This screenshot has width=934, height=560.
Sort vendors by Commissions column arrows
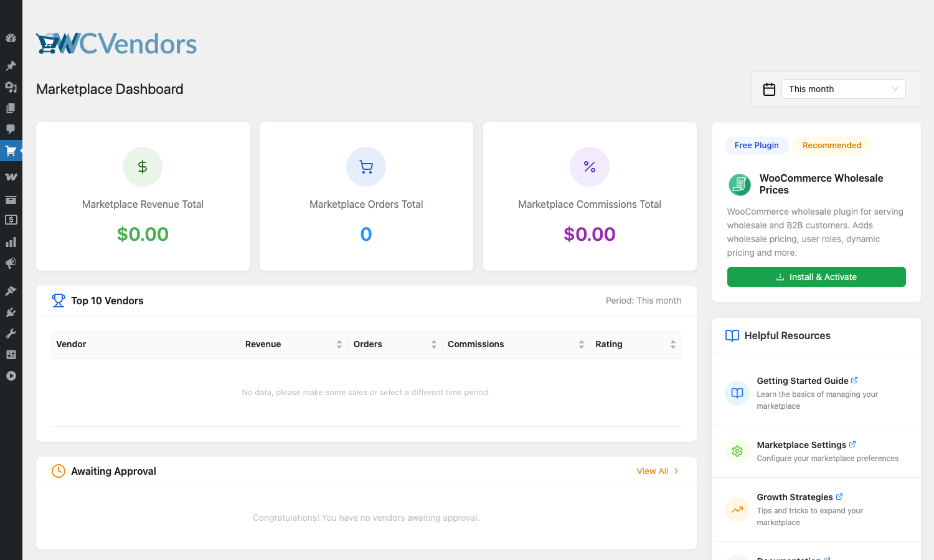click(582, 344)
